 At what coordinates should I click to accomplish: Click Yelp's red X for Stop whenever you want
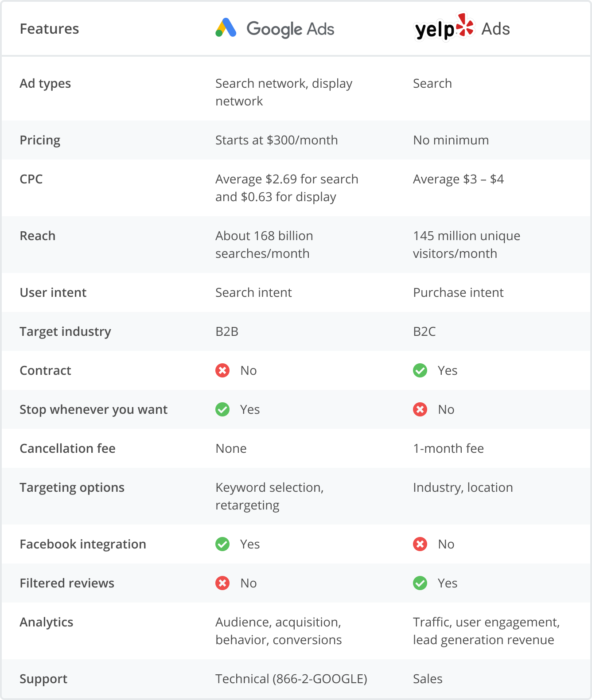(420, 409)
